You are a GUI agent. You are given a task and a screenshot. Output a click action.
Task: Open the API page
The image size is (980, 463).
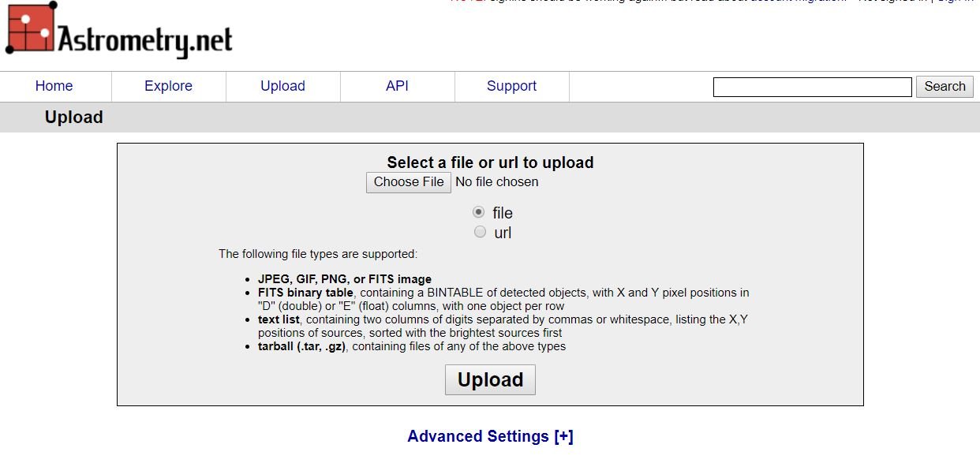(x=397, y=86)
